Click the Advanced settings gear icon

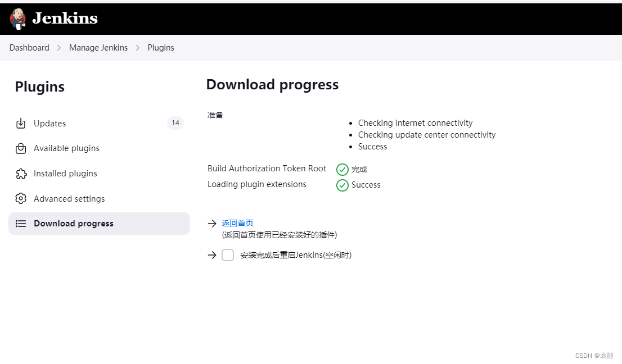tap(21, 198)
